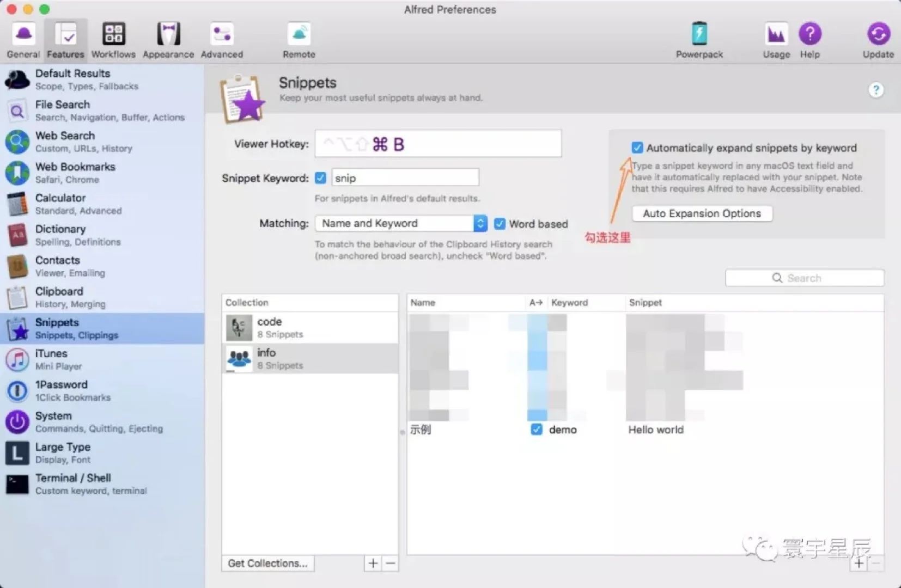The width and height of the screenshot is (901, 588).
Task: Select the code snippet collection
Action: click(309, 328)
